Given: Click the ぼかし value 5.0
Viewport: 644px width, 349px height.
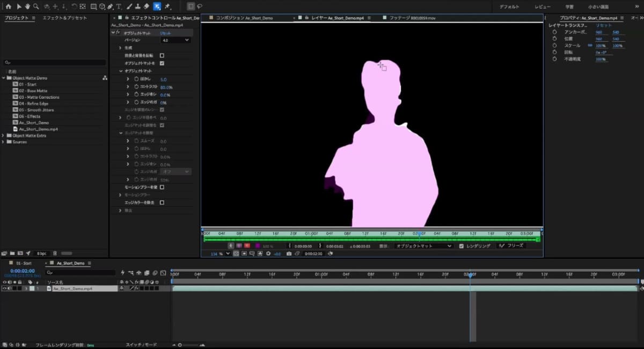Looking at the screenshot, I should point(163,79).
